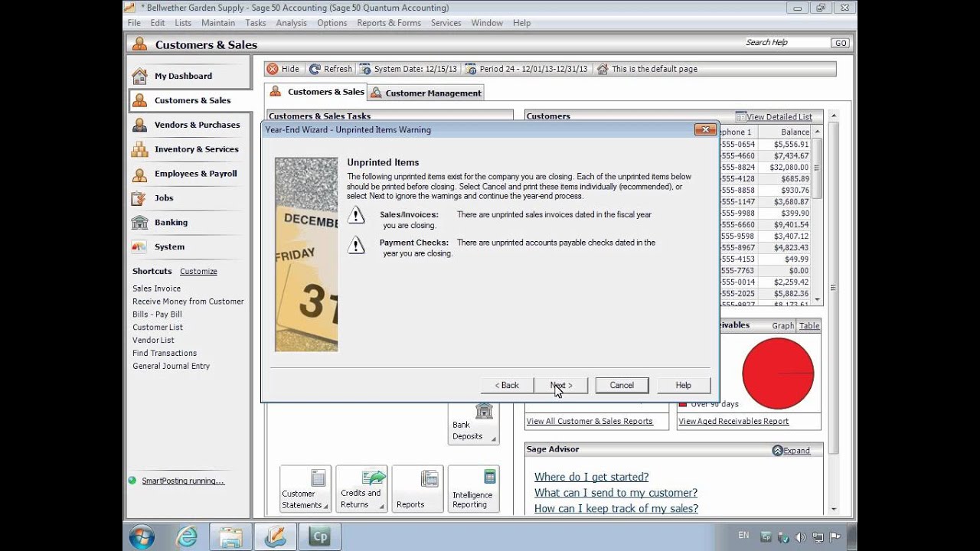Open Receive Money from Customer shortcut

188,302
